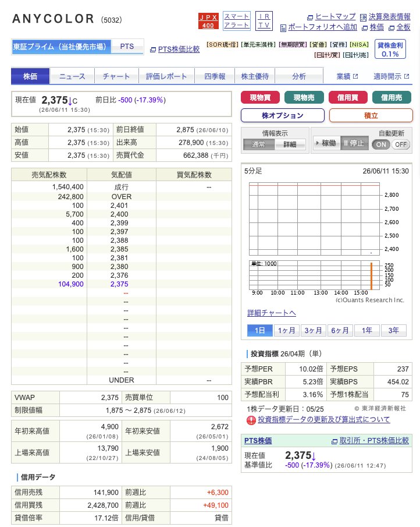Open the 全板 link
Viewport: 420px width, 527px height.
click(403, 27)
